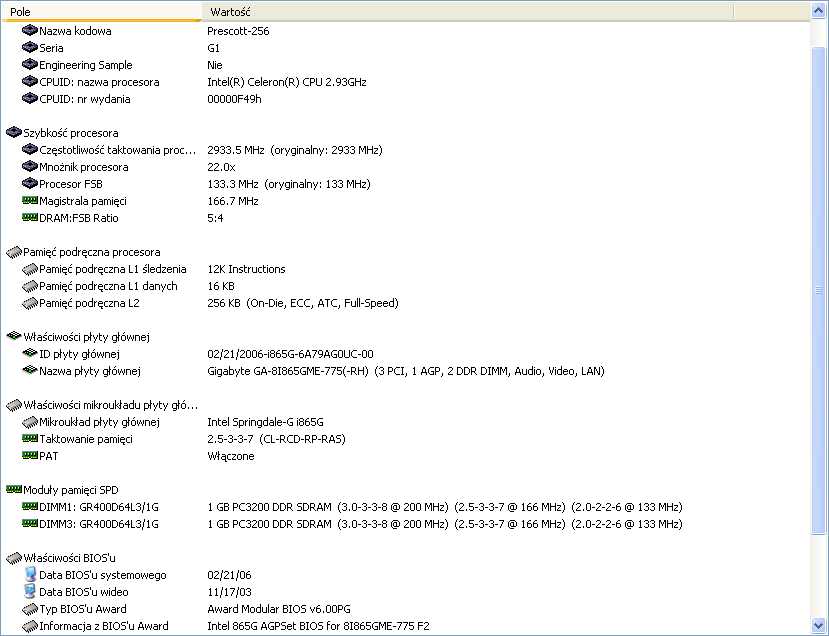The height and width of the screenshot is (636, 829).
Task: Select the 02/21/06 BIOS date
Action: tap(229, 575)
